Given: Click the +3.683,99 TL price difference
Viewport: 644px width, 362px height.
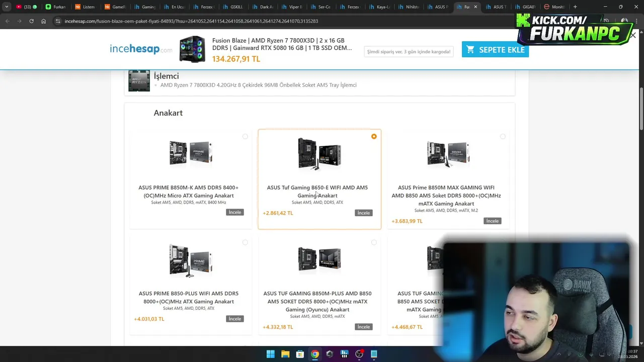Looking at the screenshot, I should [407, 221].
